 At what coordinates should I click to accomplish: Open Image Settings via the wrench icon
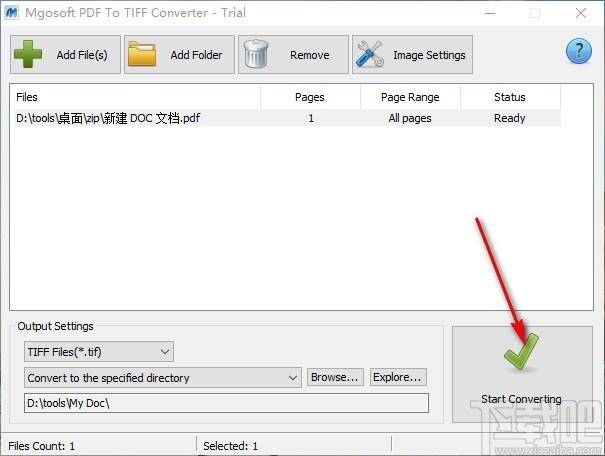370,54
